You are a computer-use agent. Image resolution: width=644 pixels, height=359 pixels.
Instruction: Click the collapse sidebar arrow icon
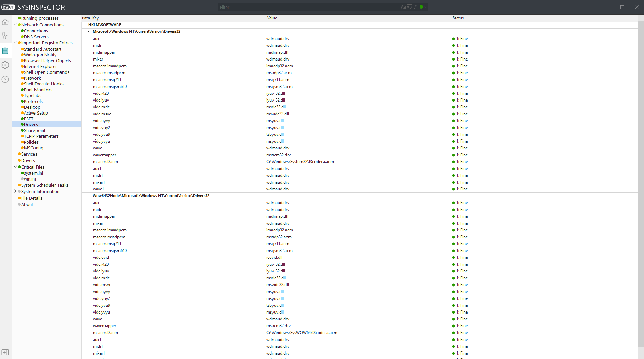[5, 352]
